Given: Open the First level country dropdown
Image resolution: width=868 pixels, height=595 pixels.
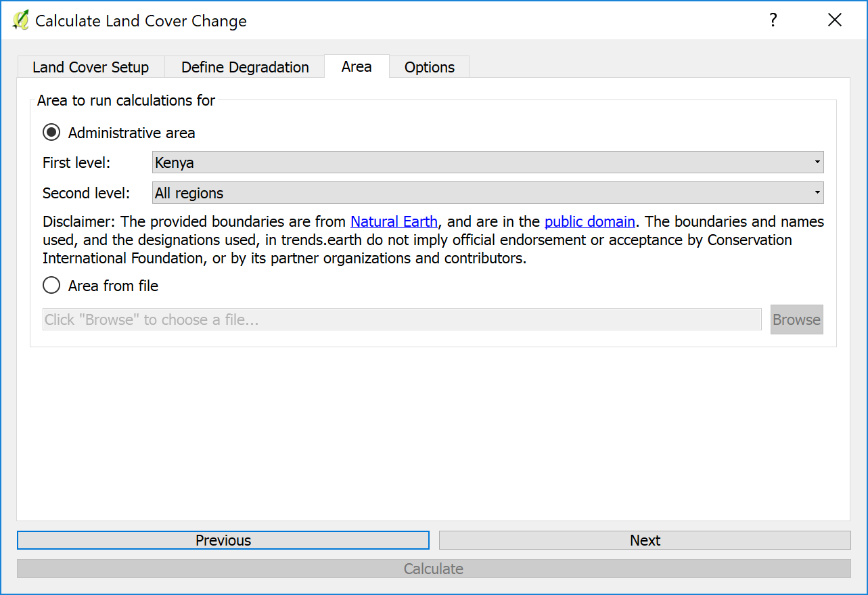Looking at the screenshot, I should [x=487, y=162].
